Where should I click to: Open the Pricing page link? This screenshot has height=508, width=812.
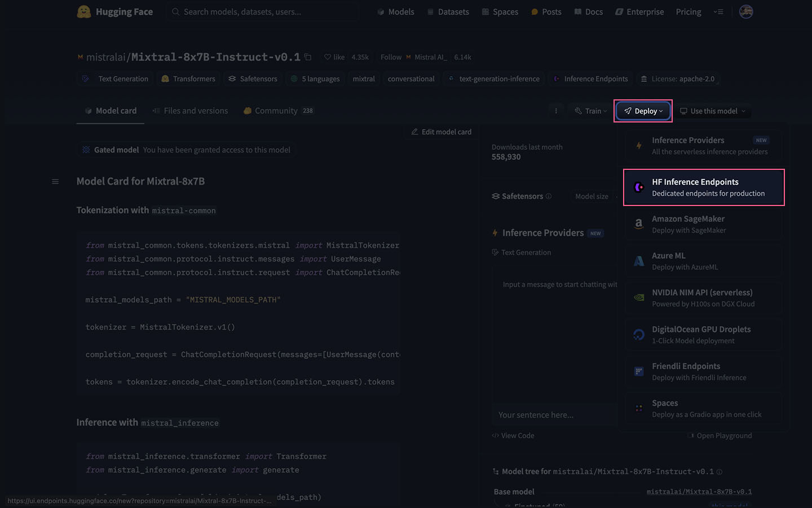click(689, 12)
